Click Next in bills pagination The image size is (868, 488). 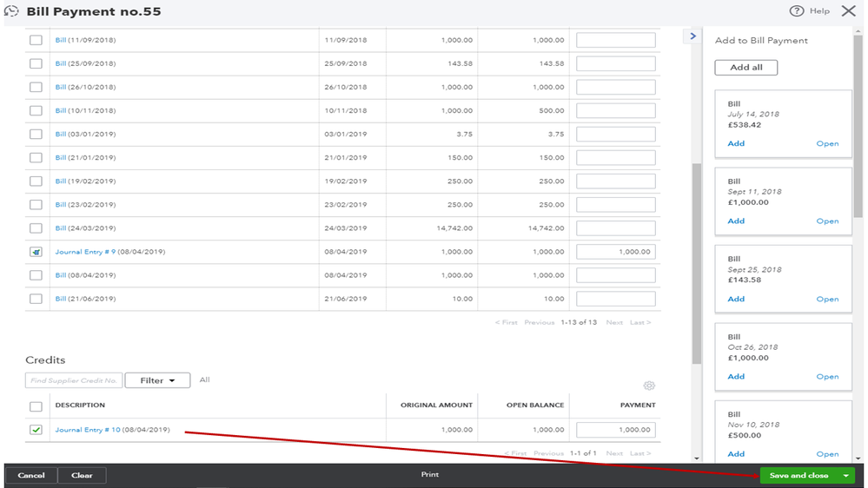coord(614,322)
